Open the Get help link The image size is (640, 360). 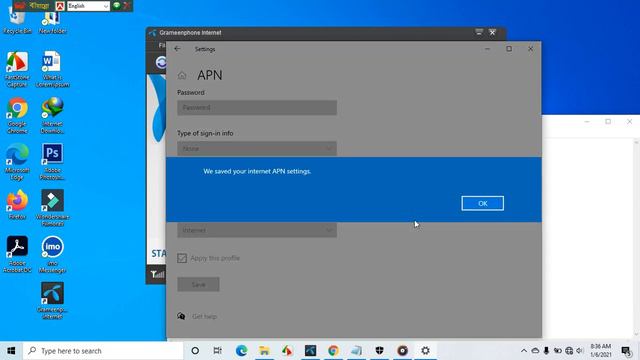coord(204,316)
